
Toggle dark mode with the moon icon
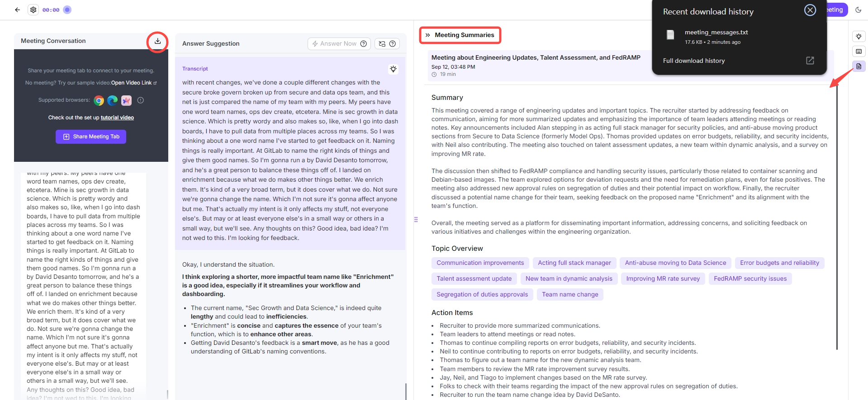pos(858,10)
